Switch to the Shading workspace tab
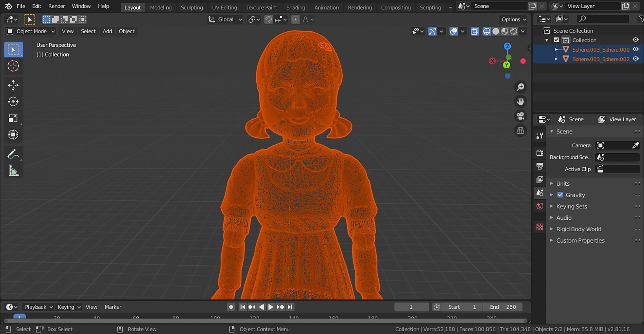The height and width of the screenshot is (334, 644). (296, 7)
